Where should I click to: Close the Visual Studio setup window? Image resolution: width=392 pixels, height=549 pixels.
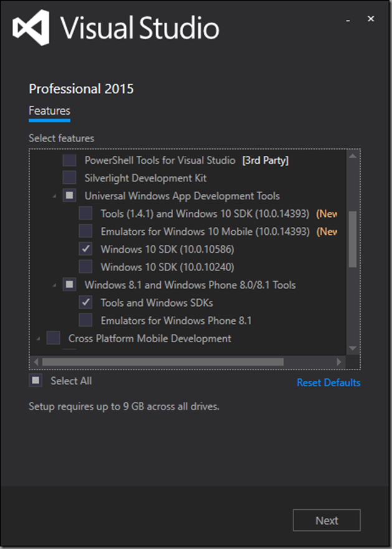371,19
